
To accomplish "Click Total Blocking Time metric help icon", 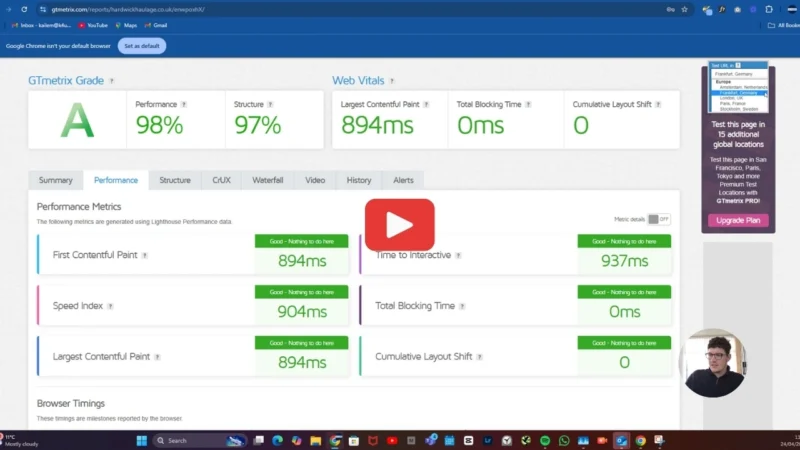I will point(462,306).
